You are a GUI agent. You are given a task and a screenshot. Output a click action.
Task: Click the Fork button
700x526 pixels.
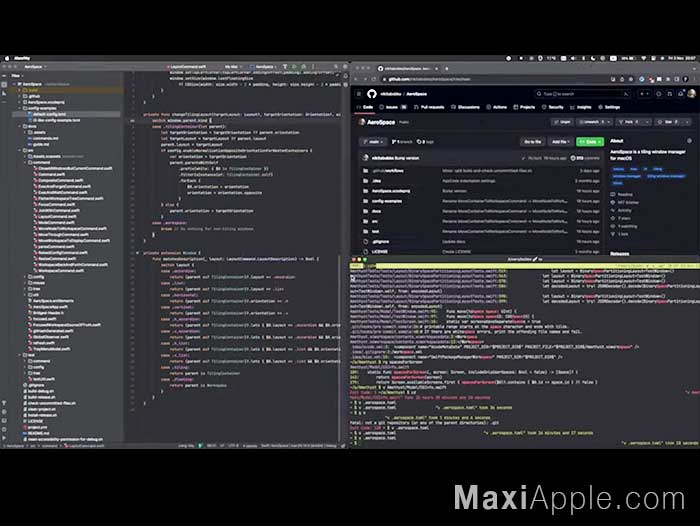point(632,122)
